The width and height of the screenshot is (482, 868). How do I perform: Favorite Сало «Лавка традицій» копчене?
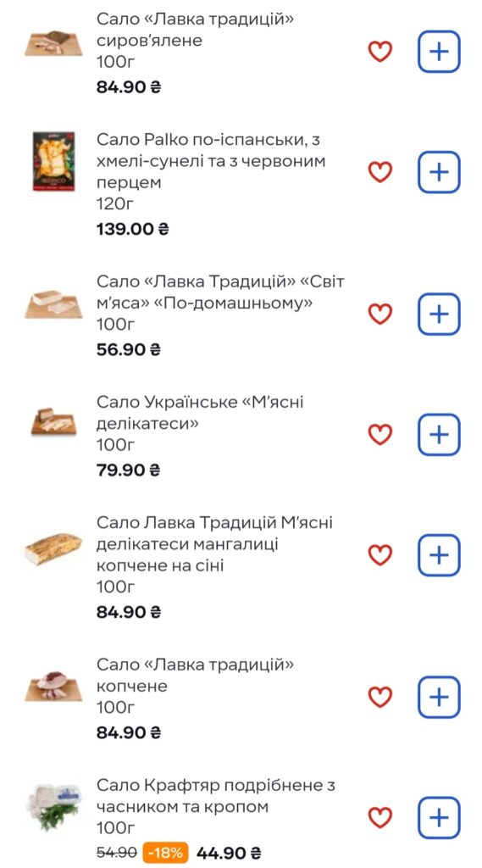click(380, 698)
